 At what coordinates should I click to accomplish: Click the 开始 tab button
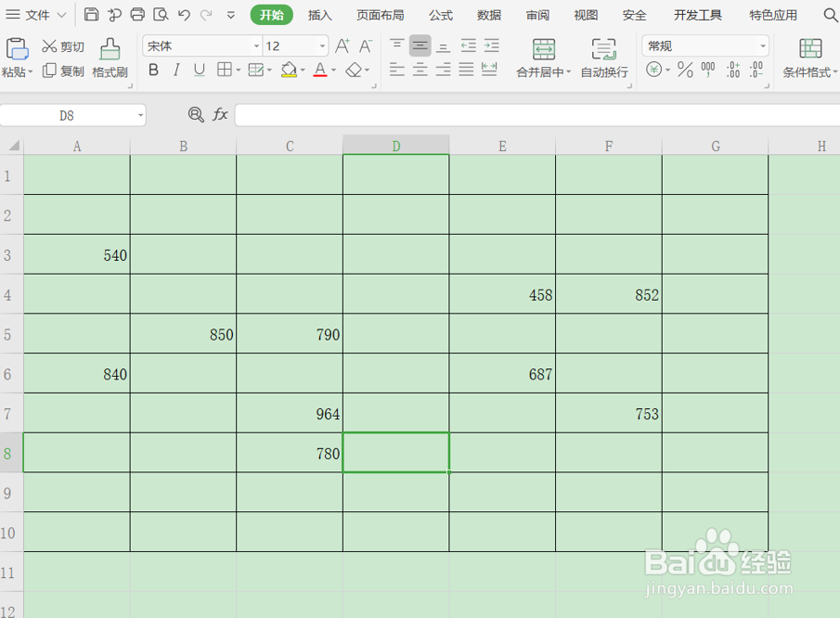click(x=272, y=15)
